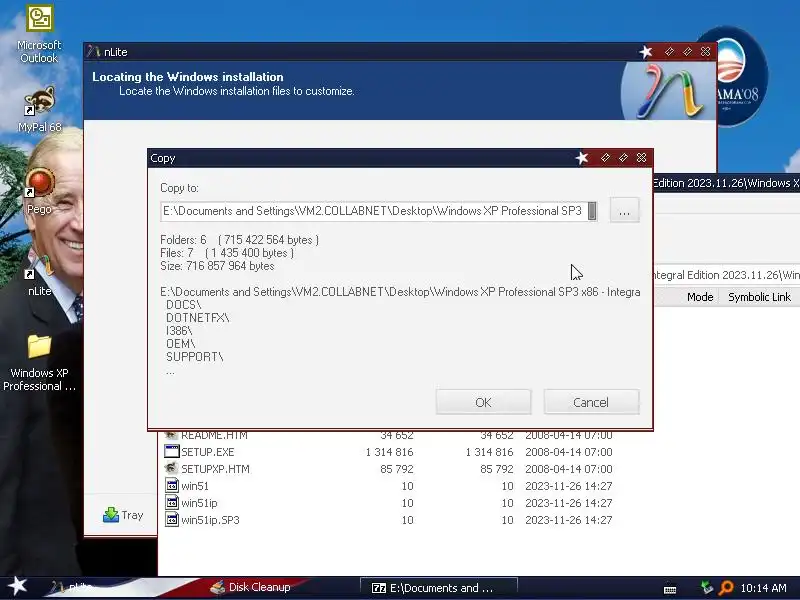The height and width of the screenshot is (600, 800).
Task: Click Tray button in nLite window
Action: 123,515
